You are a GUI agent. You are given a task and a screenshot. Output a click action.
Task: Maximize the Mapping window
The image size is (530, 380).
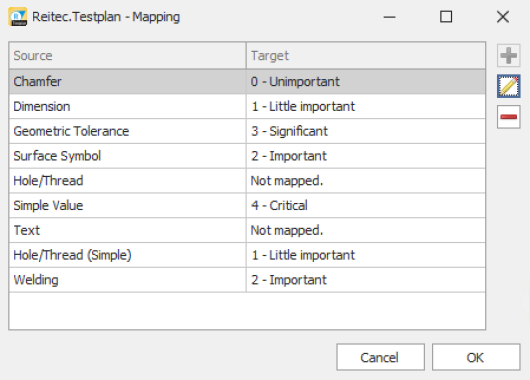click(446, 17)
